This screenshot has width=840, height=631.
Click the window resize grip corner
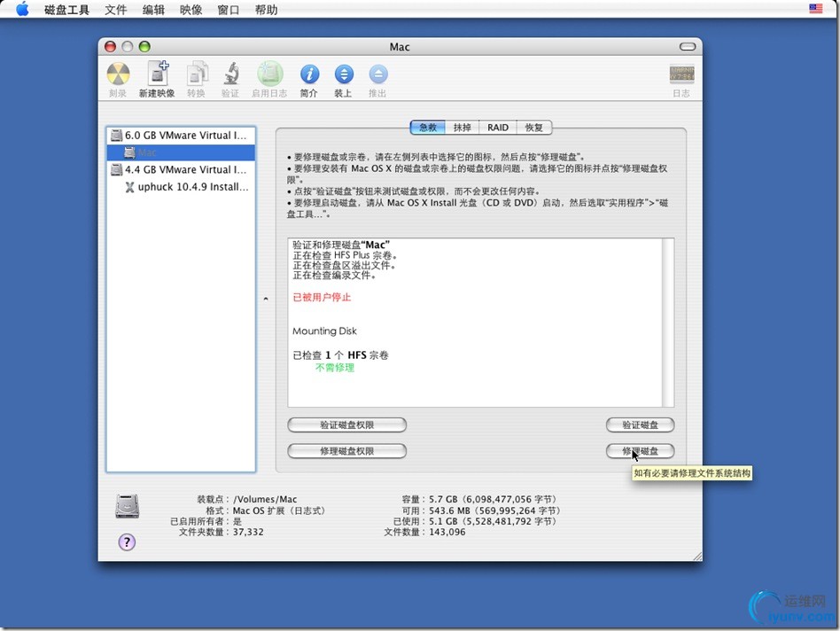tap(697, 556)
